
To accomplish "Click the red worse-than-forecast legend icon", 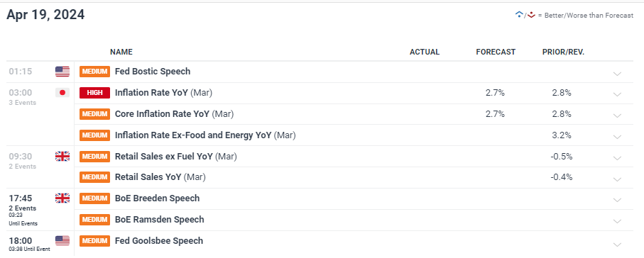I will tap(532, 15).
